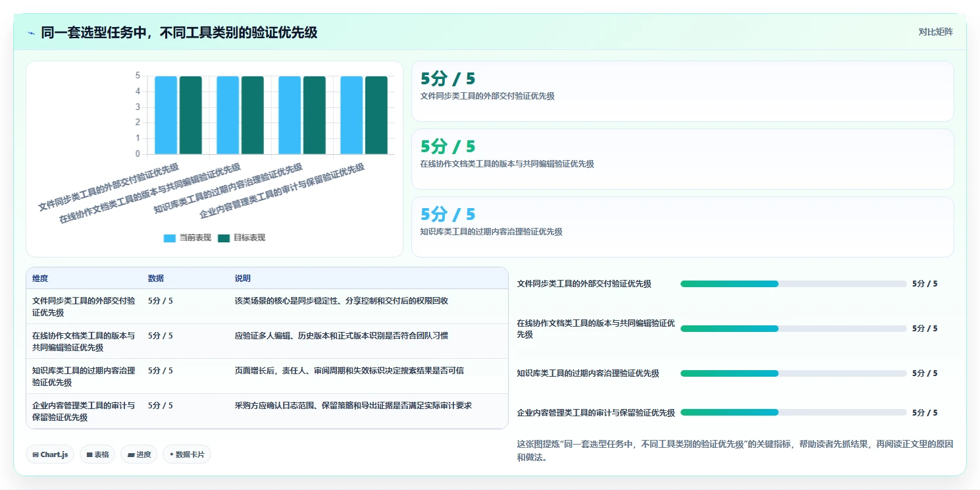Image resolution: width=980 pixels, height=490 pixels.
Task: Click the 5分 / 5 value after the 文件同步 progress bar
Action: 925,284
